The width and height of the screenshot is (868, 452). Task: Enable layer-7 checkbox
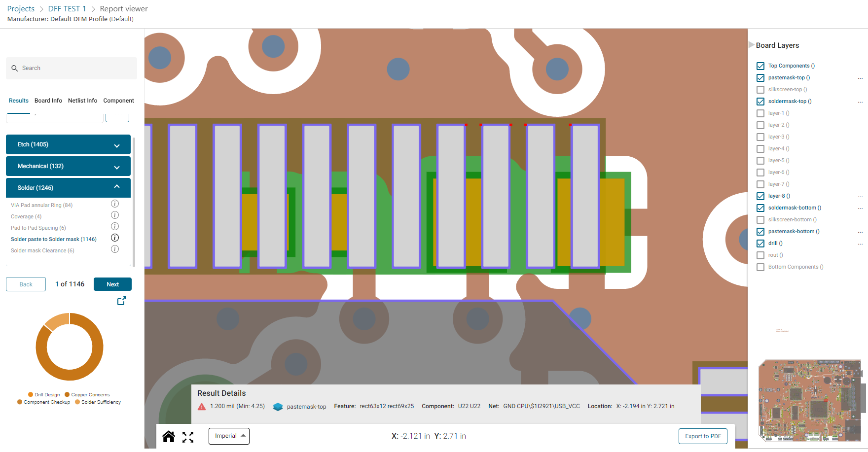[x=760, y=184]
